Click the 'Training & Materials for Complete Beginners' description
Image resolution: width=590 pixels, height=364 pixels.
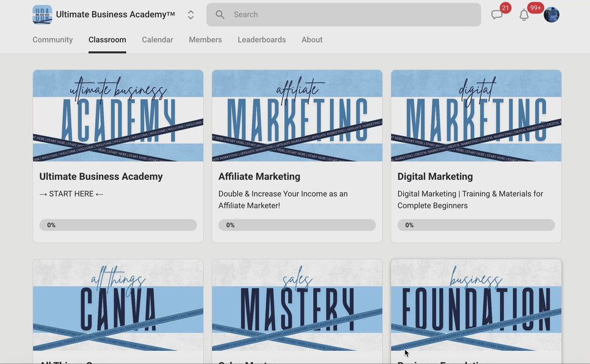(x=470, y=200)
